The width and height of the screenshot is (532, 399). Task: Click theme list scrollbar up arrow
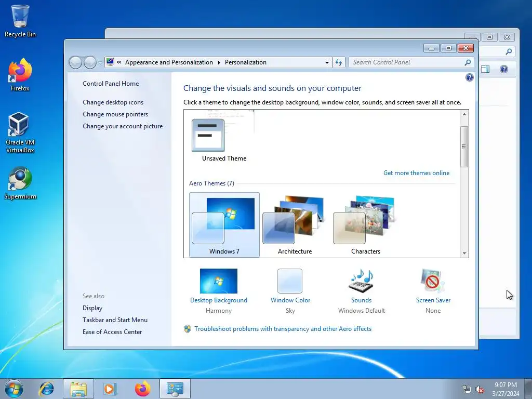[464, 114]
